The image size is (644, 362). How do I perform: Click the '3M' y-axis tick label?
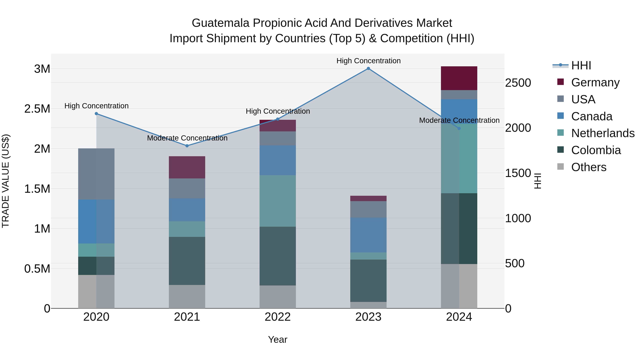coord(42,69)
